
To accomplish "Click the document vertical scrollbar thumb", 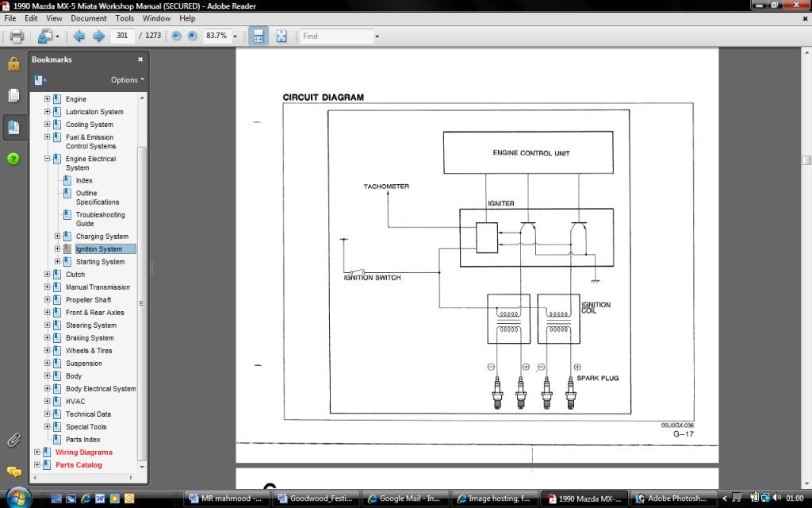I will [806, 160].
